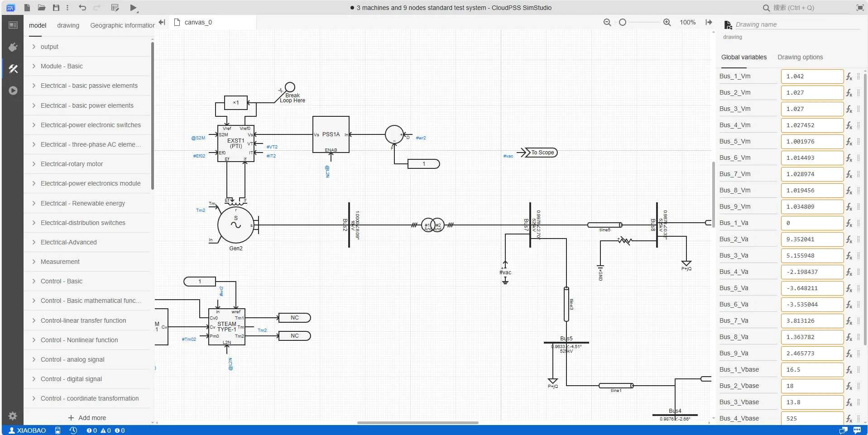Click the Undo arrow

tap(82, 8)
